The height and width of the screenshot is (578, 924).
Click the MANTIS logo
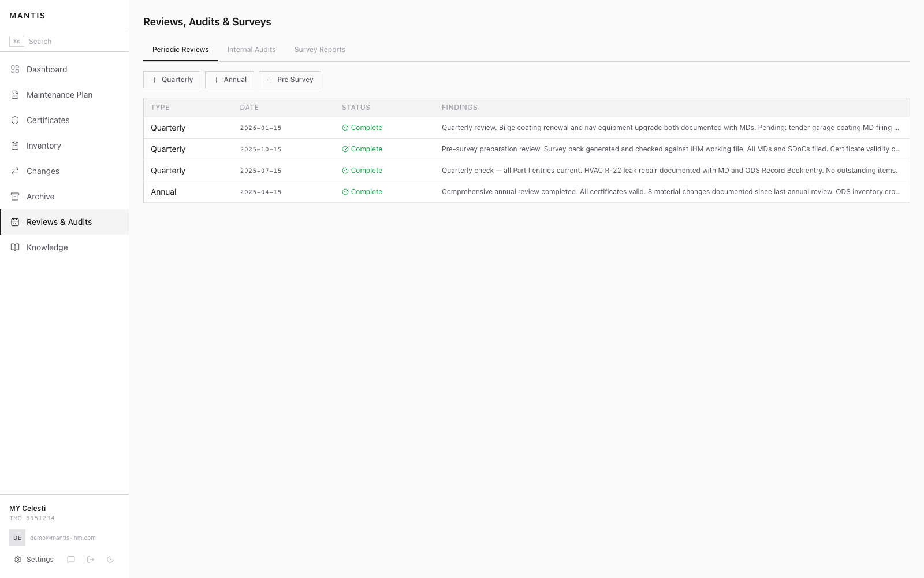pyautogui.click(x=27, y=16)
